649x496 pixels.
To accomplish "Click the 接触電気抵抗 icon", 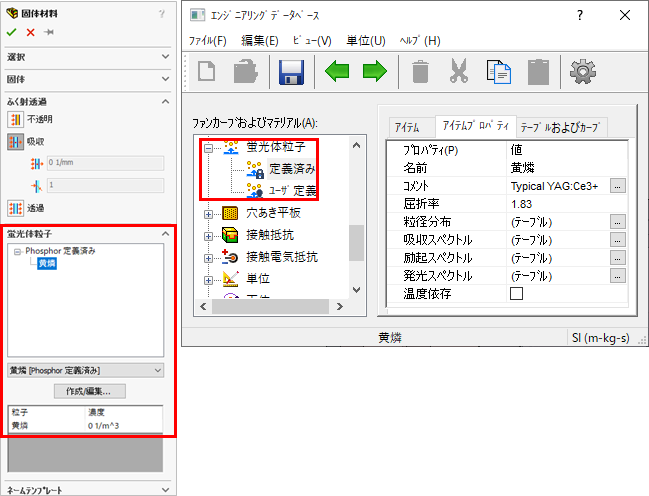I will click(230, 257).
